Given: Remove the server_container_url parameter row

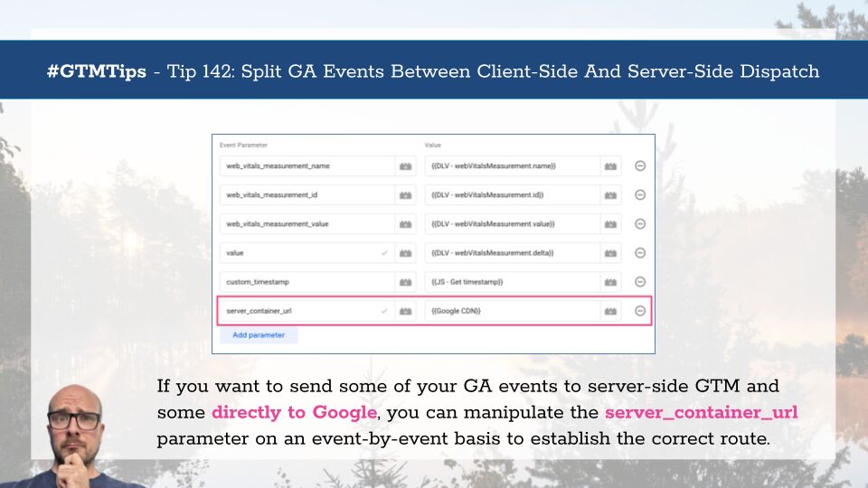Looking at the screenshot, I should click(x=640, y=311).
